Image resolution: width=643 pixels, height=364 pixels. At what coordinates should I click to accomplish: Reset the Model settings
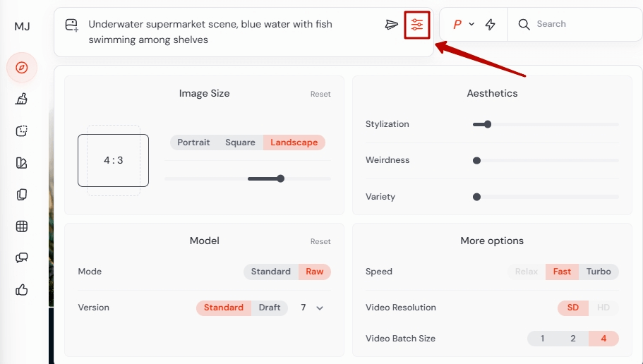(x=320, y=241)
